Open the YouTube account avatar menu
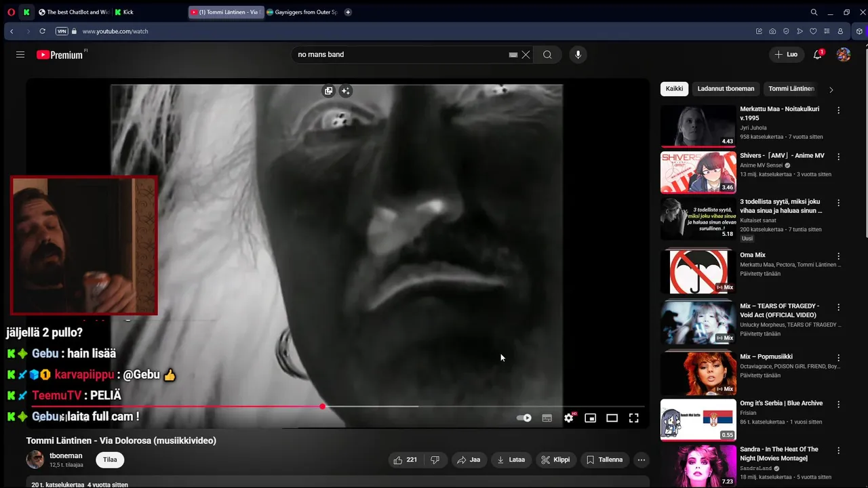The width and height of the screenshot is (868, 488). (844, 54)
